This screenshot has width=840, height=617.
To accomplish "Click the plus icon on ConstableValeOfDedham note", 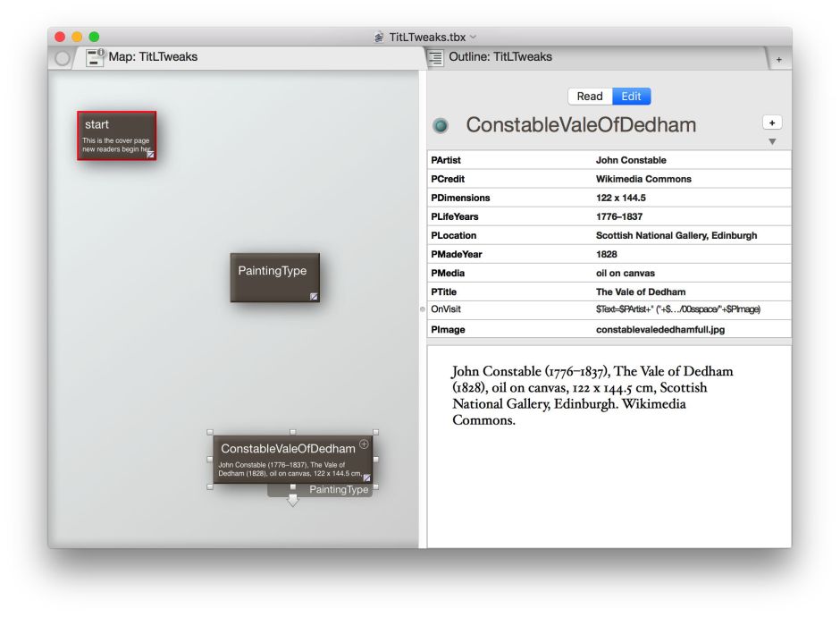I will [364, 444].
